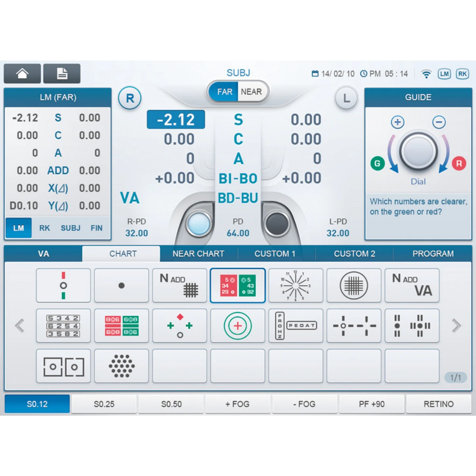The height and width of the screenshot is (476, 476).
Task: Click the home icon button
Action: (22, 74)
